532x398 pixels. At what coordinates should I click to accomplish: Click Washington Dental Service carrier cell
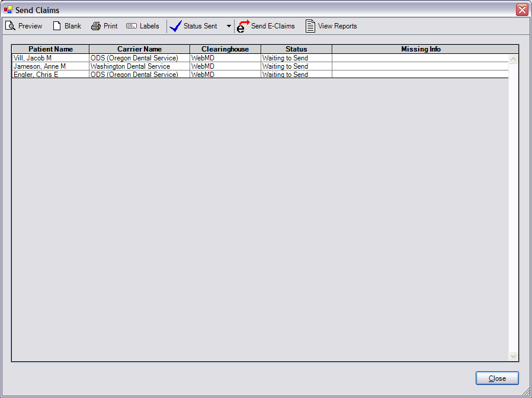139,66
